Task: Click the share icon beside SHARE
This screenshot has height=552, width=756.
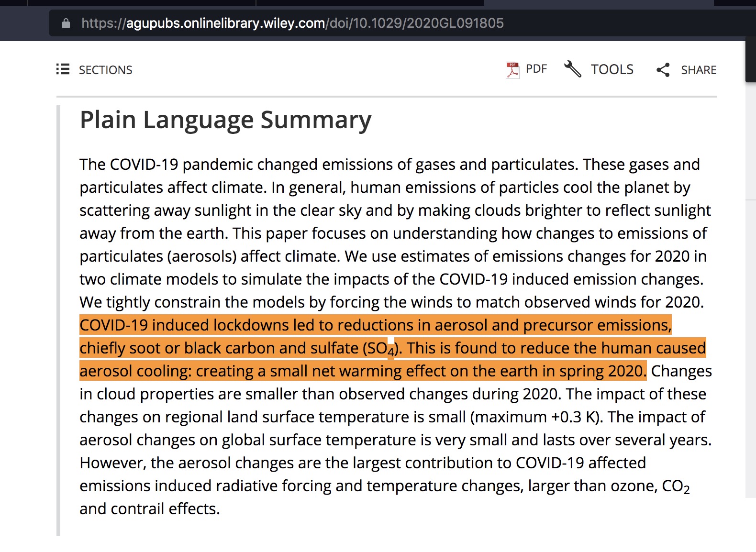Action: pyautogui.click(x=663, y=70)
